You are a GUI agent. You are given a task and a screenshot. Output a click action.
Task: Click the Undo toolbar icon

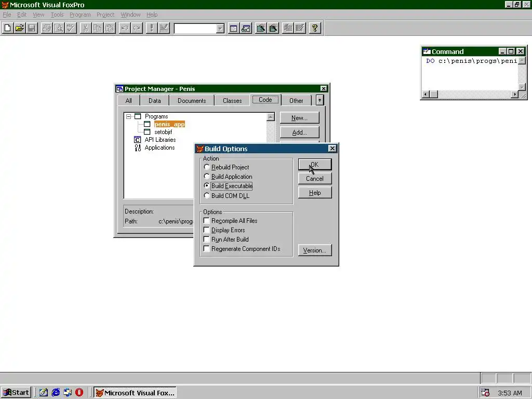[x=125, y=28]
